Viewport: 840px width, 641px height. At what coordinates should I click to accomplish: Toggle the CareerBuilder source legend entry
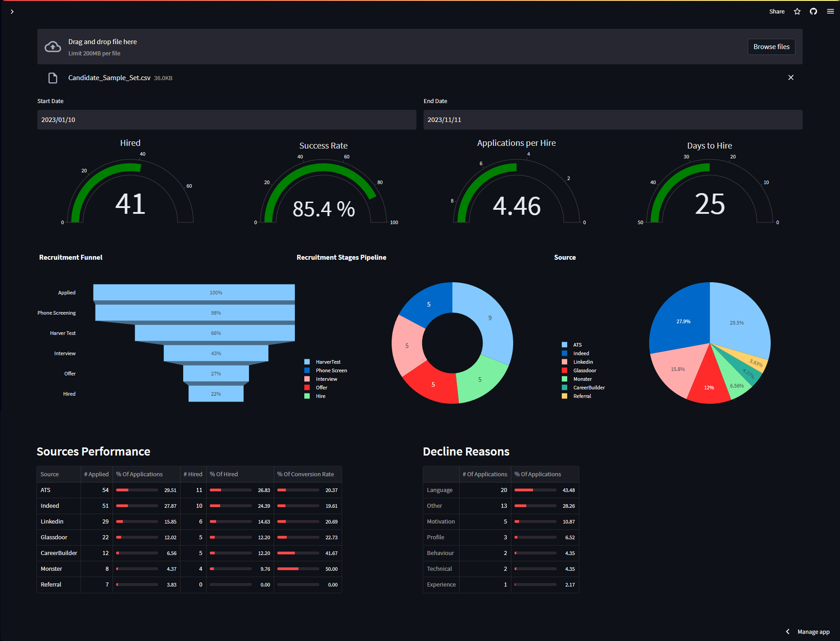pos(583,388)
